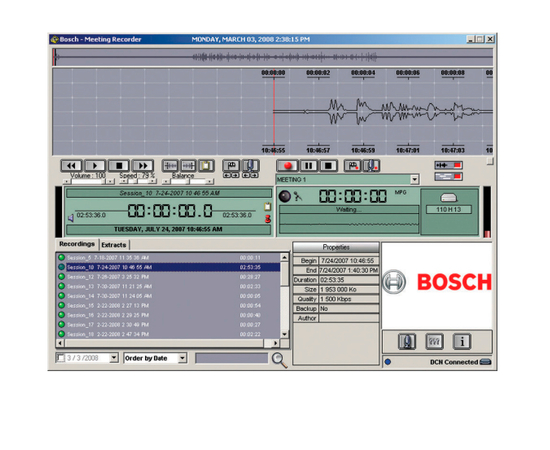
Task: Click the Quality value 1 500 Kbps
Action: click(x=349, y=299)
